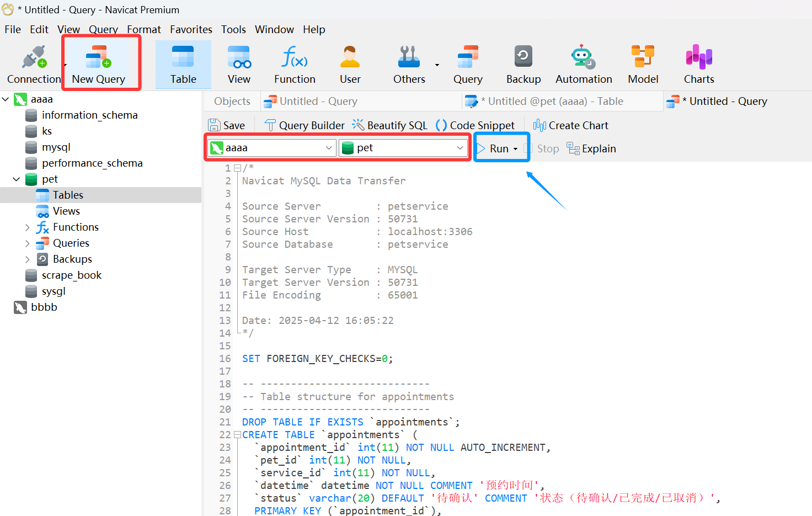This screenshot has height=516, width=812.
Task: Click Beautify SQL
Action: 390,125
